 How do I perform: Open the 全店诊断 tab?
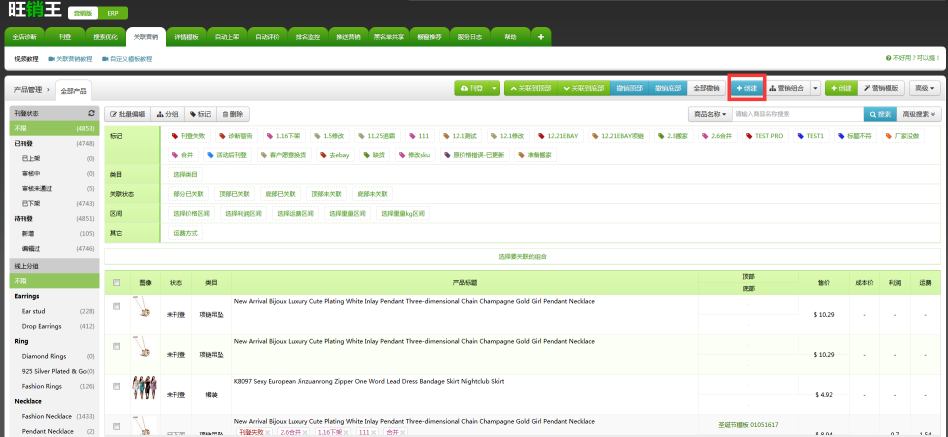pyautogui.click(x=24, y=37)
